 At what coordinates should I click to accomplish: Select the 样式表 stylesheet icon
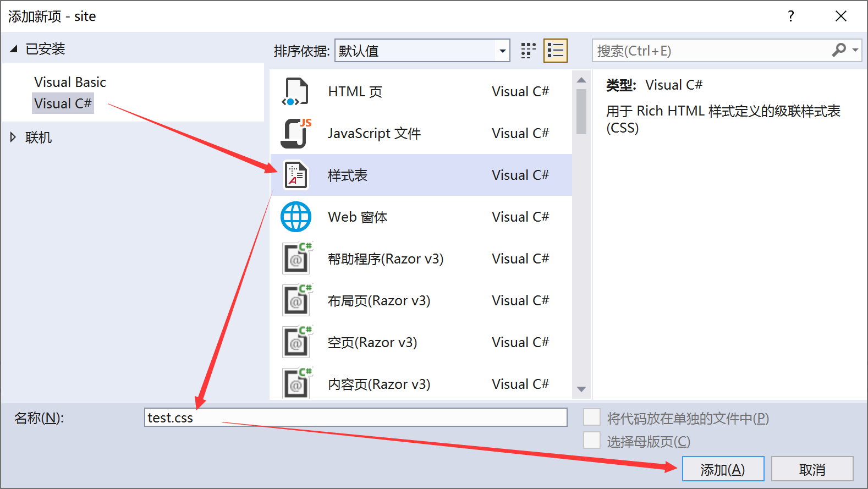[x=296, y=175]
